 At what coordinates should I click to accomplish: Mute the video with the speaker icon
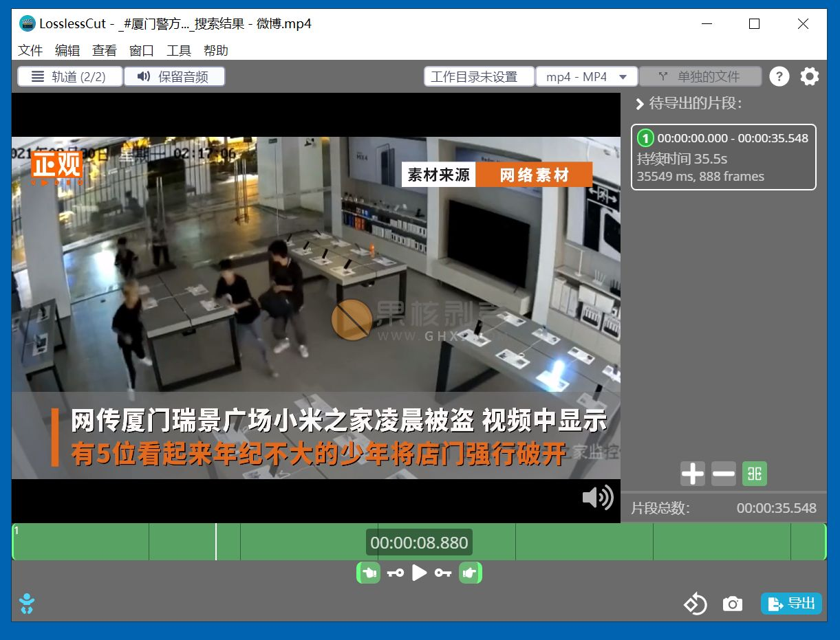click(597, 498)
